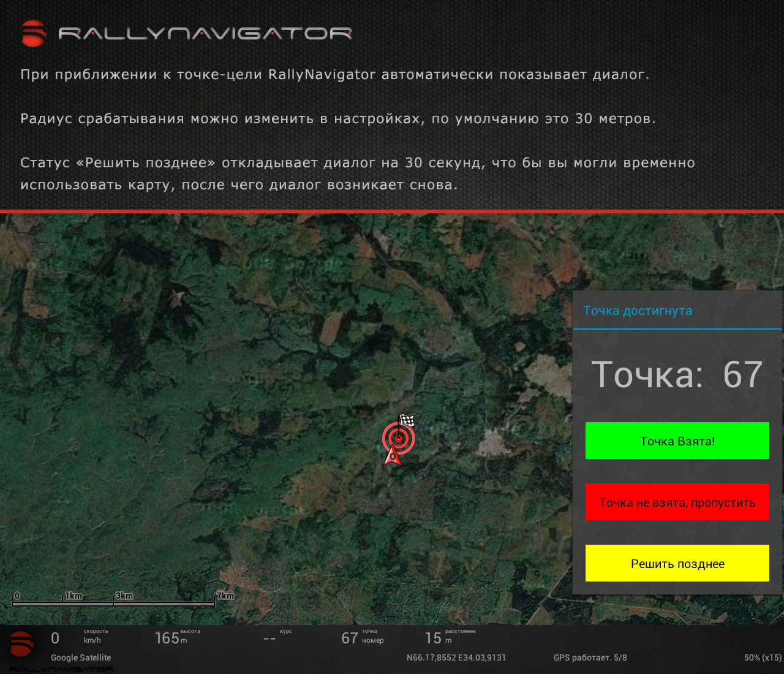Image resolution: width=784 pixels, height=674 pixels.
Task: Click the GPS coordinates N66.17,8552 text
Action: click(456, 657)
